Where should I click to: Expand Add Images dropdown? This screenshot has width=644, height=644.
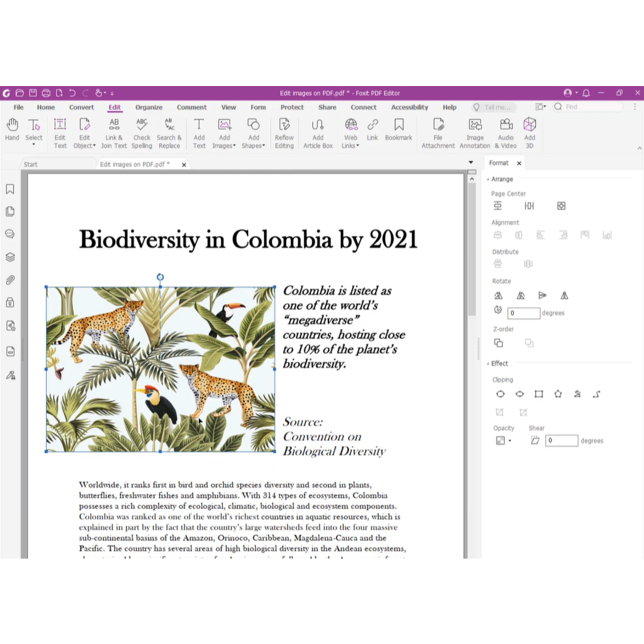tap(235, 146)
